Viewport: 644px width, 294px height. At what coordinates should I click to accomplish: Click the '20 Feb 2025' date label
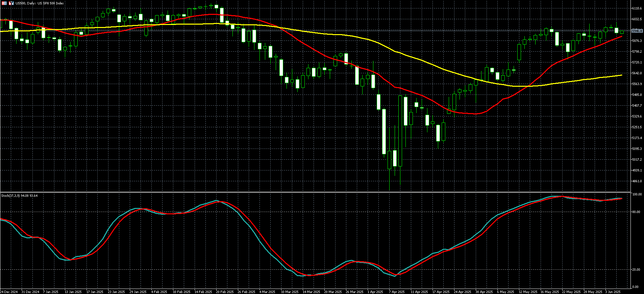click(x=225, y=292)
